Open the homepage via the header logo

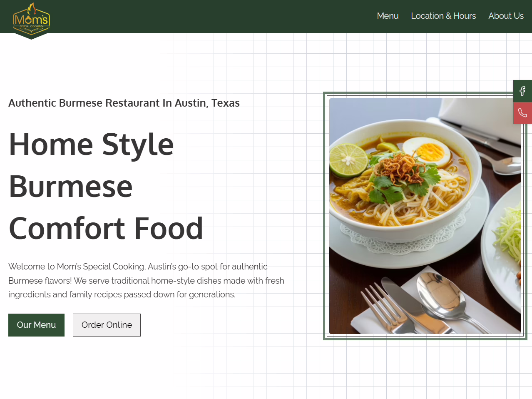coord(31,20)
